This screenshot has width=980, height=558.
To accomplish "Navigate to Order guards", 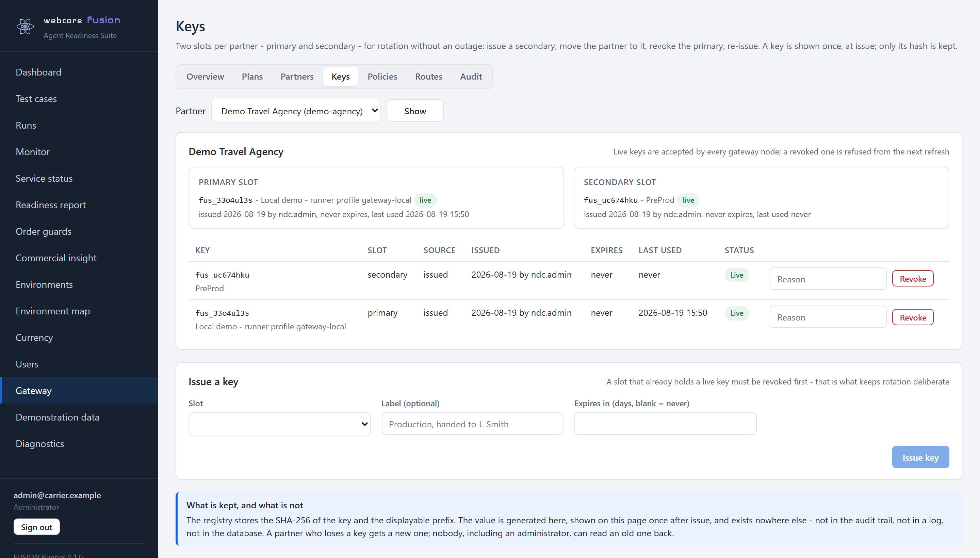I will (43, 231).
